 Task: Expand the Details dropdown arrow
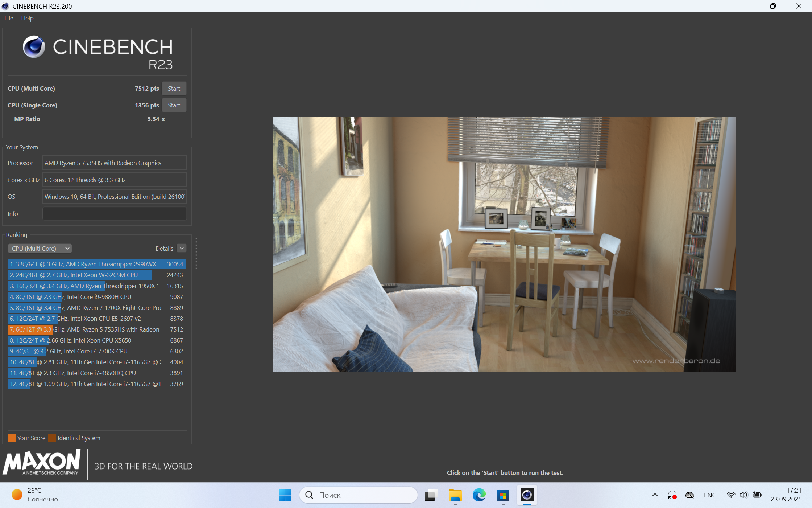pyautogui.click(x=182, y=249)
